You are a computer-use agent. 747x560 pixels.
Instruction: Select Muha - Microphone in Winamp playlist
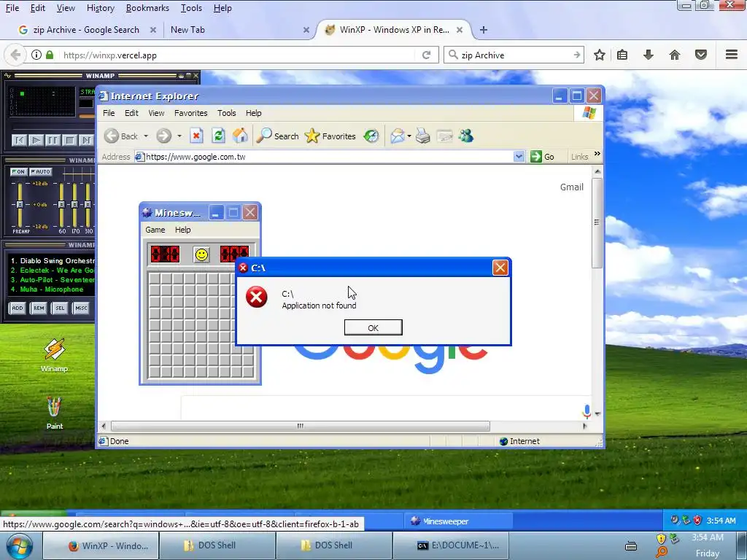tap(47, 289)
